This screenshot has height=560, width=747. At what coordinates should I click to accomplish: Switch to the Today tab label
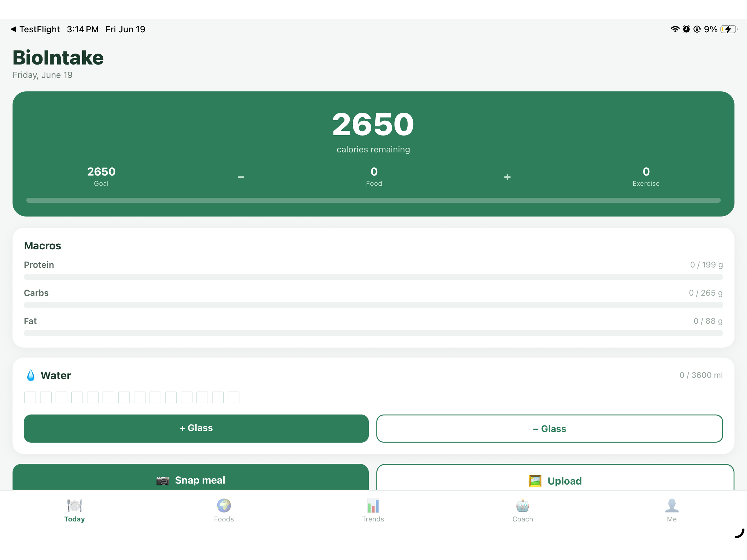(x=75, y=519)
